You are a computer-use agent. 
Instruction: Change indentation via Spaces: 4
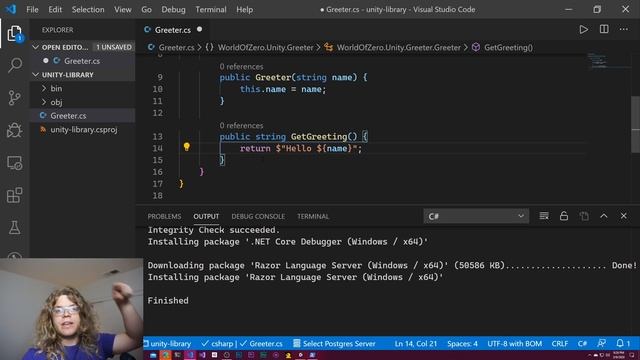(462, 344)
